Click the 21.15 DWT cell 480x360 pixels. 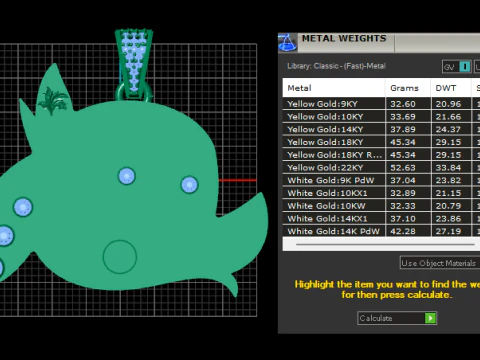[451, 193]
